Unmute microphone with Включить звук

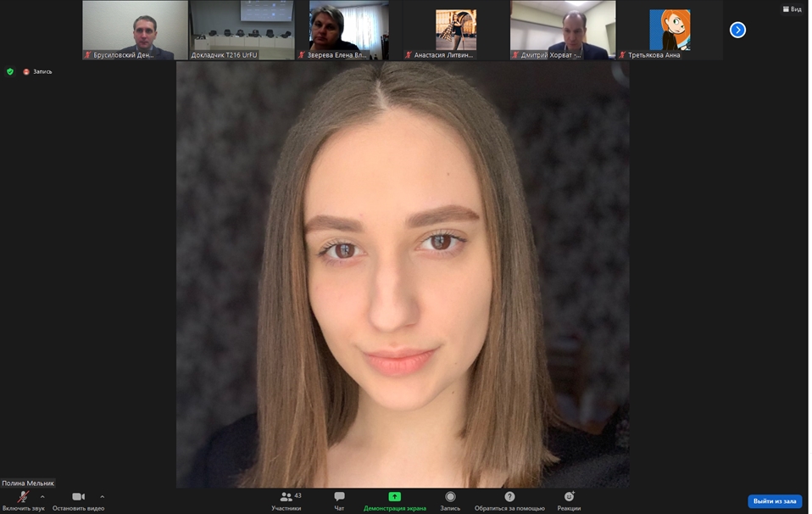[x=23, y=501]
